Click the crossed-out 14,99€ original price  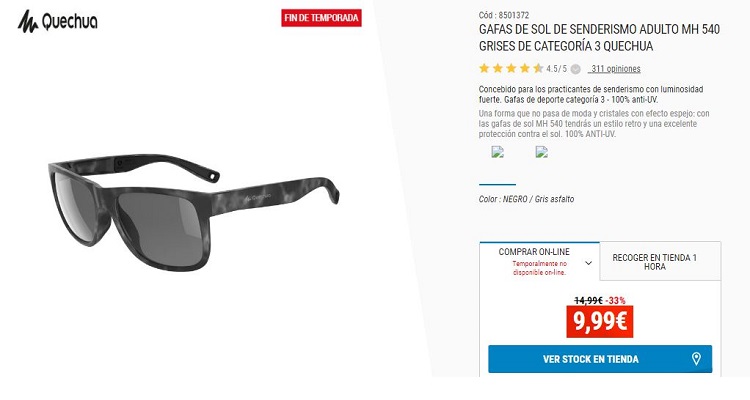(588, 300)
